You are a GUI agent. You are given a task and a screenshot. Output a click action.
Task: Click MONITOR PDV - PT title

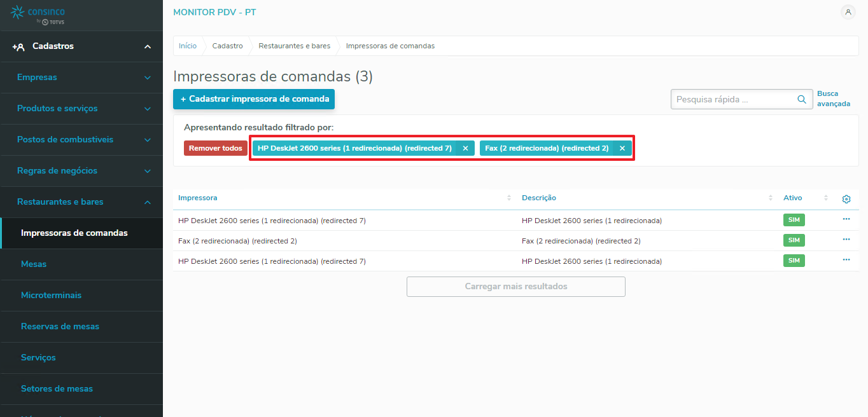(x=214, y=12)
